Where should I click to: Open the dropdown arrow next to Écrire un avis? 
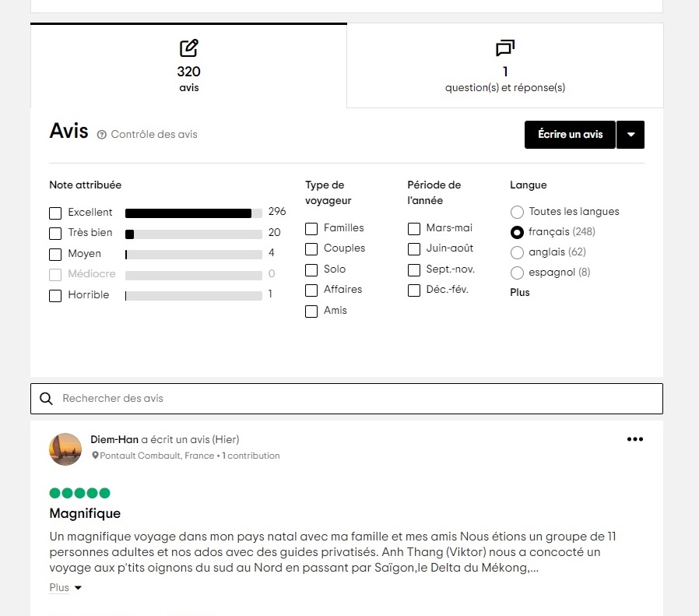click(631, 134)
